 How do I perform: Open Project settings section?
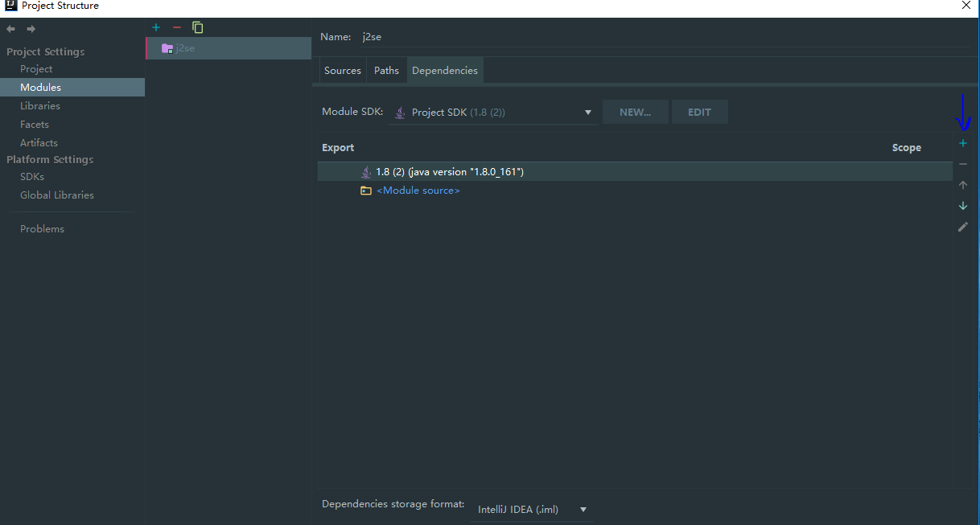[36, 69]
